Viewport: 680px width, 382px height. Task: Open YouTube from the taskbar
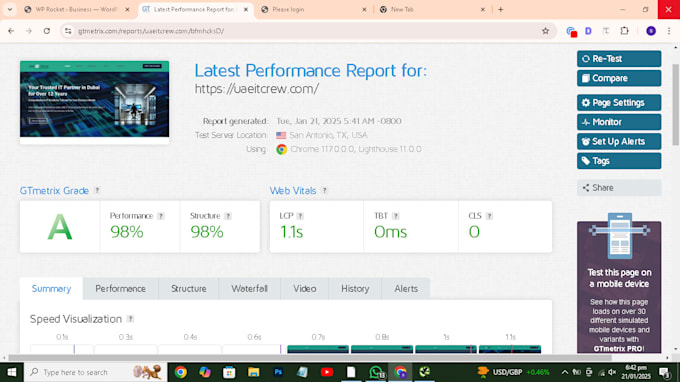[327, 372]
